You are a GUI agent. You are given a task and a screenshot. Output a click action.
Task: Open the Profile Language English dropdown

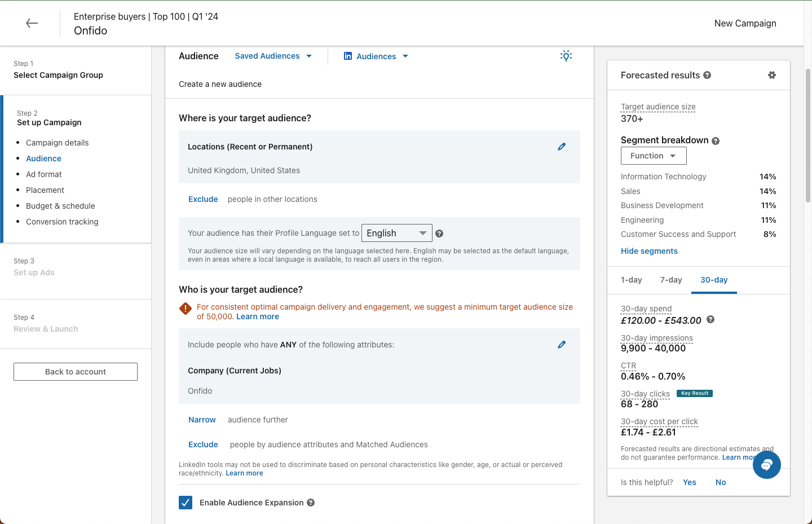point(396,233)
